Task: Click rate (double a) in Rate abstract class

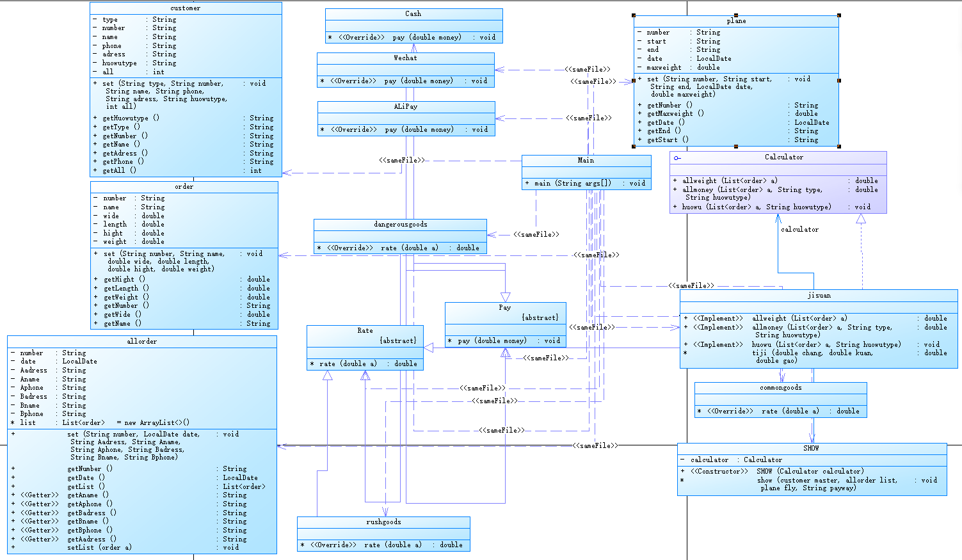Action: 364,364
